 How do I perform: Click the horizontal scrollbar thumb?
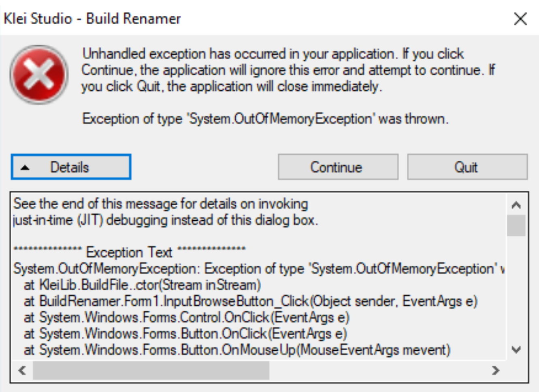151,370
